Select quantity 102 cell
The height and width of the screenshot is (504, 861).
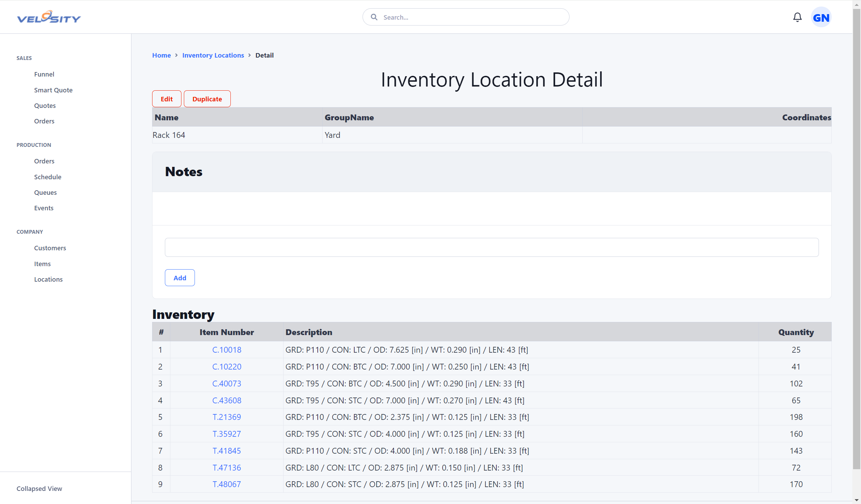click(x=795, y=384)
